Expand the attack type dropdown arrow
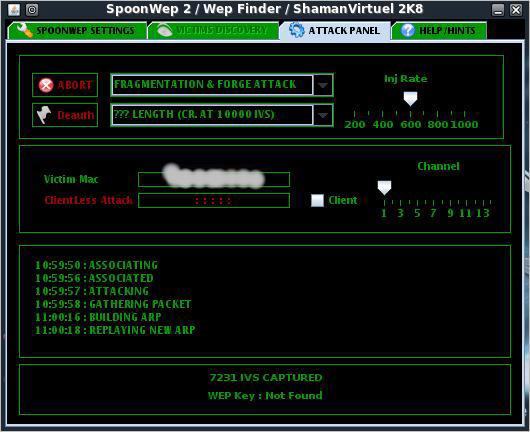This screenshot has width=530, height=432. (x=323, y=85)
